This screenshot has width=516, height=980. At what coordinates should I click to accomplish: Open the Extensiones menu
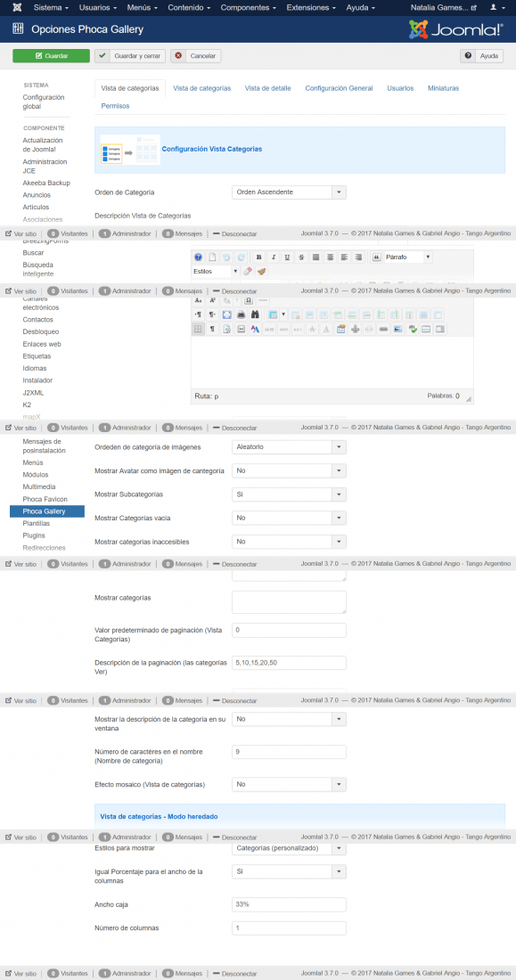(x=311, y=7)
